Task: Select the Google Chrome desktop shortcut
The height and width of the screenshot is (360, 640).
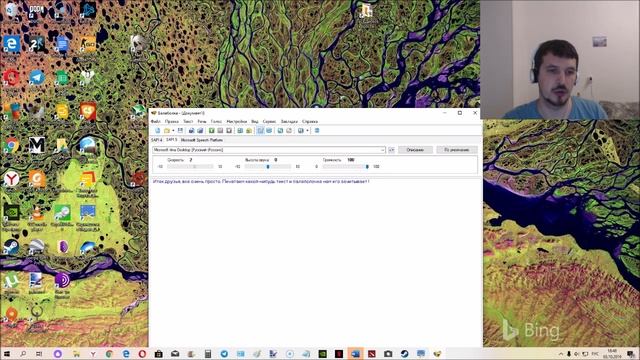Action: pos(11,145)
